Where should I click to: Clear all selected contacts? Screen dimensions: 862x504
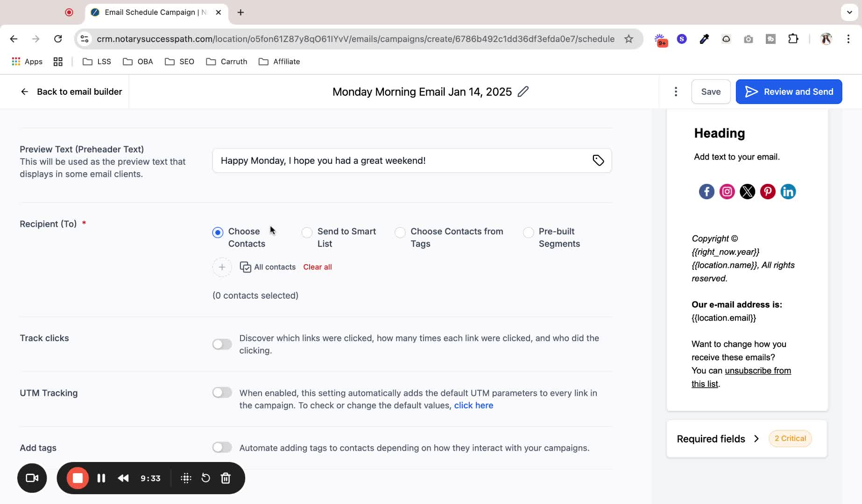(x=318, y=267)
